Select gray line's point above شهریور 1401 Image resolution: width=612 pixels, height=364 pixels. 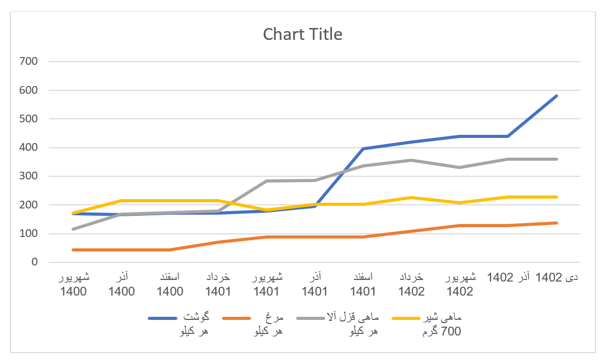[x=267, y=181]
